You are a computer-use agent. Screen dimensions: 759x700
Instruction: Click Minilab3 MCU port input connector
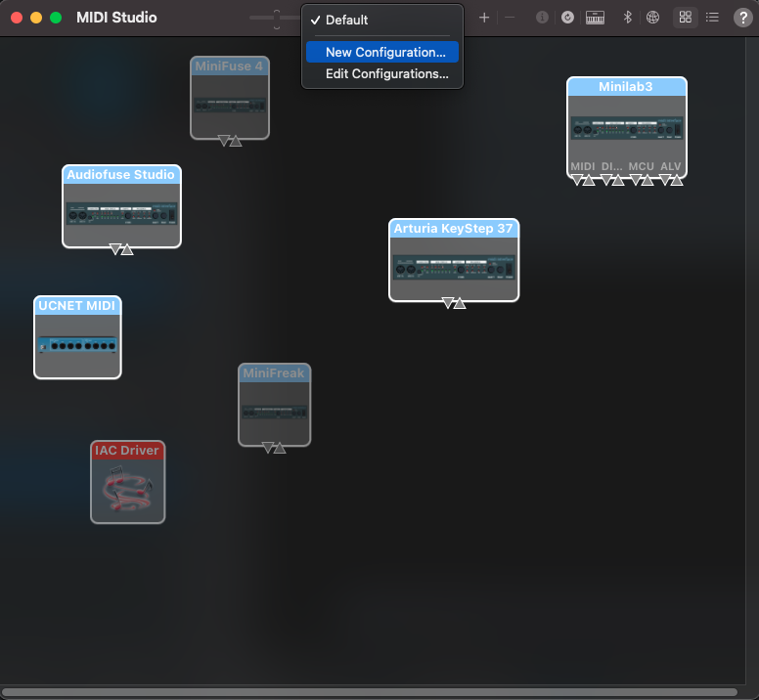[x=636, y=180]
